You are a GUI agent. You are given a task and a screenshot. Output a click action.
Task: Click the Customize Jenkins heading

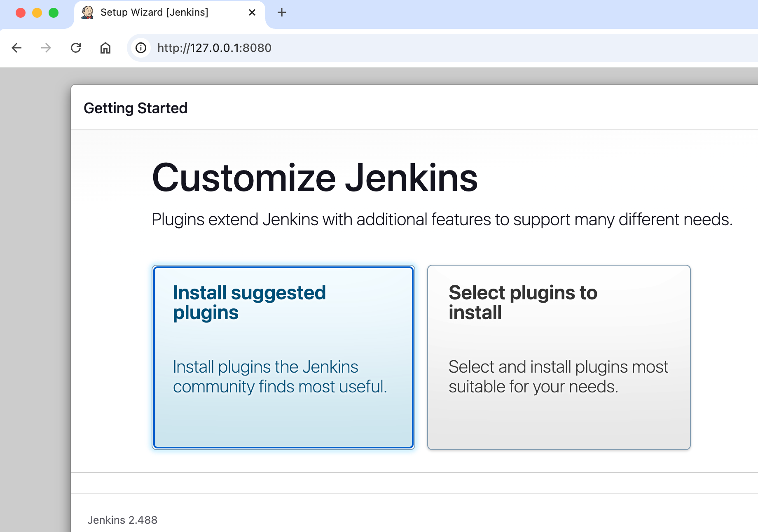click(315, 177)
